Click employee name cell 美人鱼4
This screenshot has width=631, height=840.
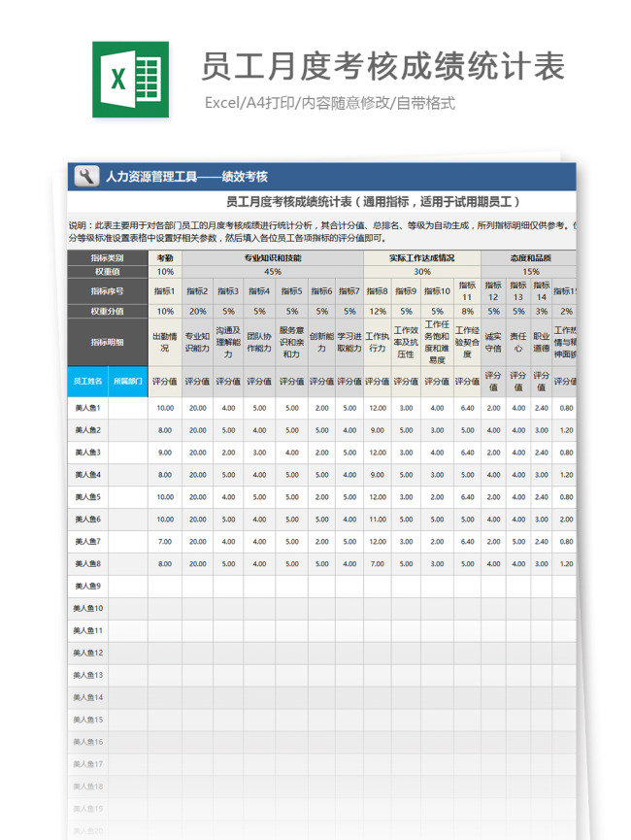[87, 475]
